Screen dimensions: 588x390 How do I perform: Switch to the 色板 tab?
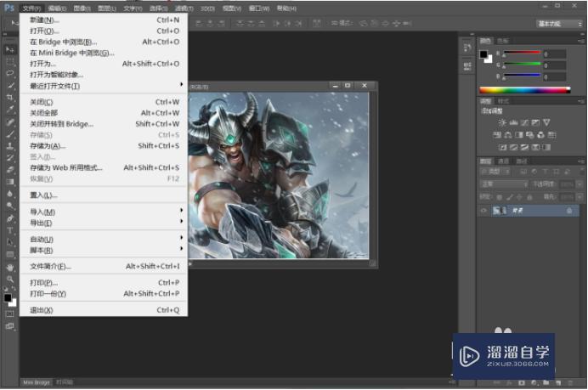503,40
